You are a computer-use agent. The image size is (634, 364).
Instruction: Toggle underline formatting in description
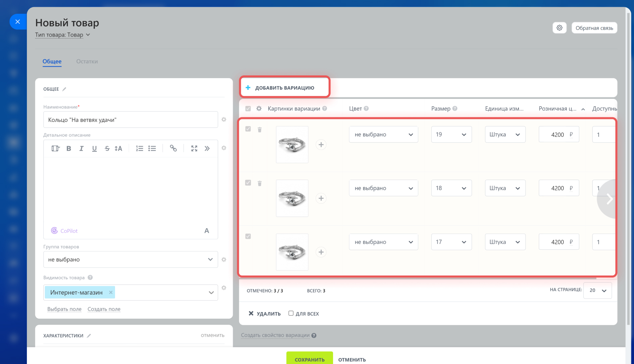coord(94,148)
